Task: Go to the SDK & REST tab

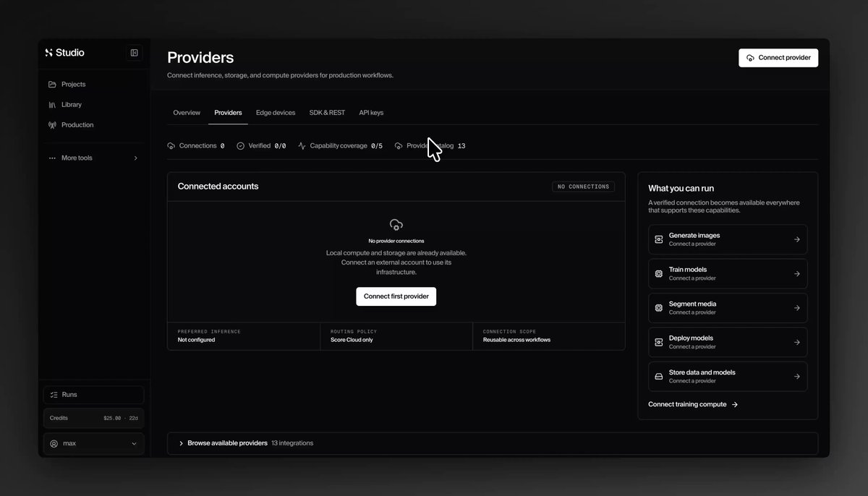Action: pyautogui.click(x=327, y=113)
